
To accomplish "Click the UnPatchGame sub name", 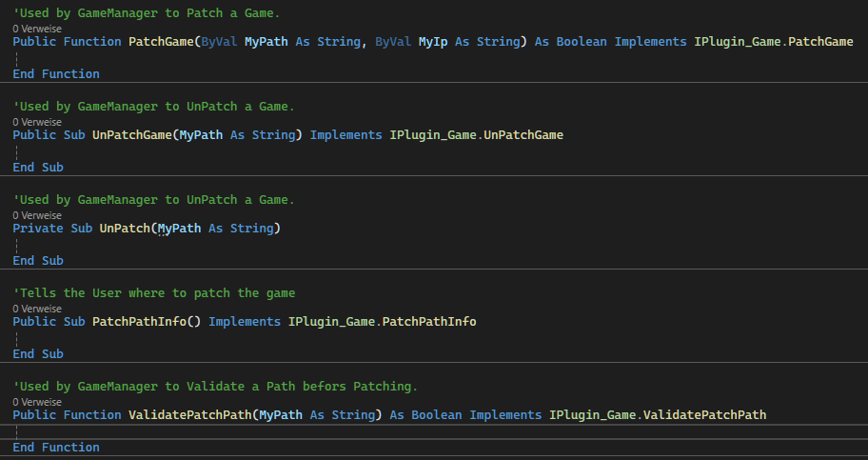I will pos(131,134).
